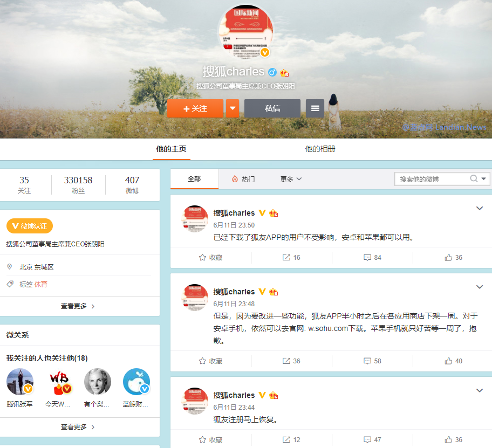Repost the 23:44 post showing 12
Viewport: 492px width, 448px height.
(x=291, y=439)
